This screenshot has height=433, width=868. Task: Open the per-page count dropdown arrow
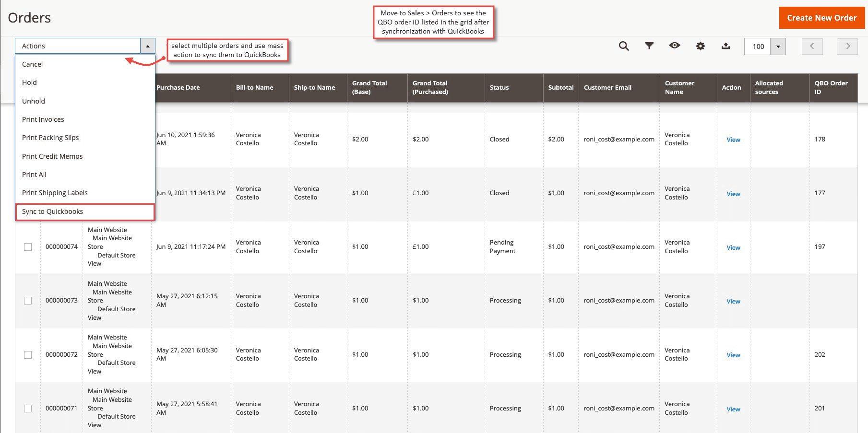tap(778, 47)
